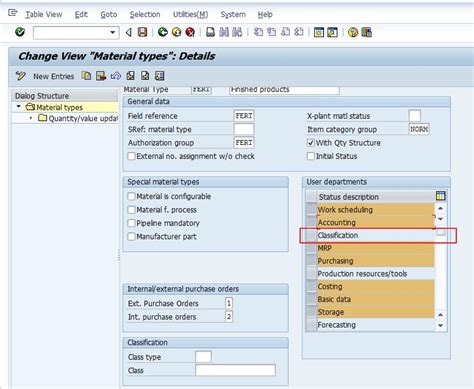This screenshot has height=389, width=474.
Task: Select the Production resources/tools row
Action: [x=375, y=274]
